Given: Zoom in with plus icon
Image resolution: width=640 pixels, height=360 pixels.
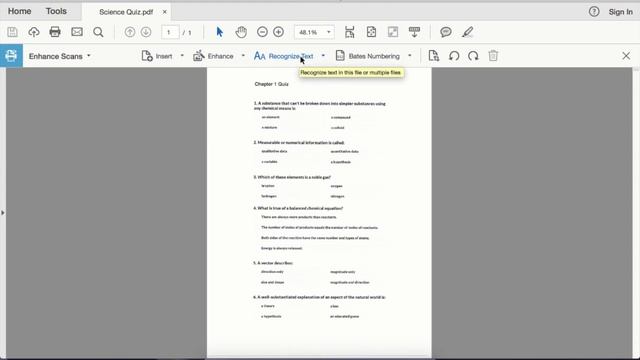Looking at the screenshot, I should point(278,32).
